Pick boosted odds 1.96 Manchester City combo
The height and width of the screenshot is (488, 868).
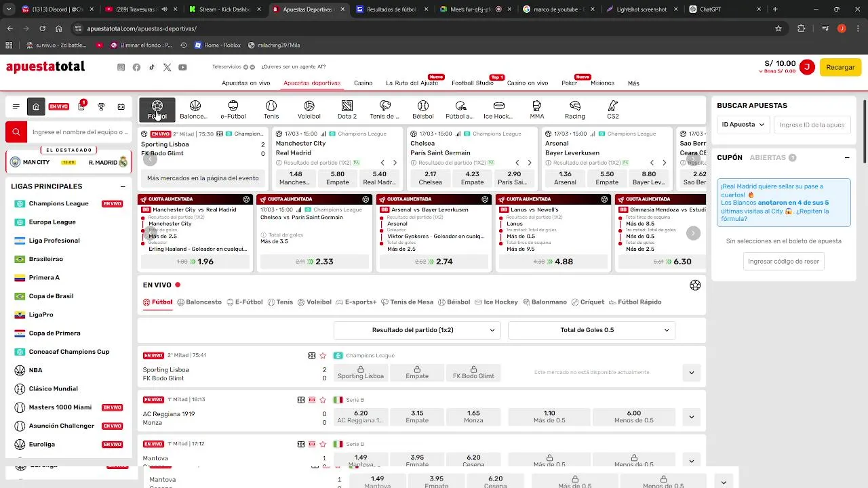tap(195, 262)
